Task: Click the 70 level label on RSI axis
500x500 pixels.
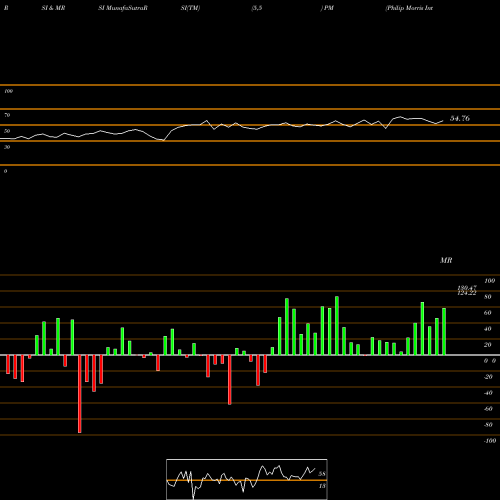Action: [7, 115]
